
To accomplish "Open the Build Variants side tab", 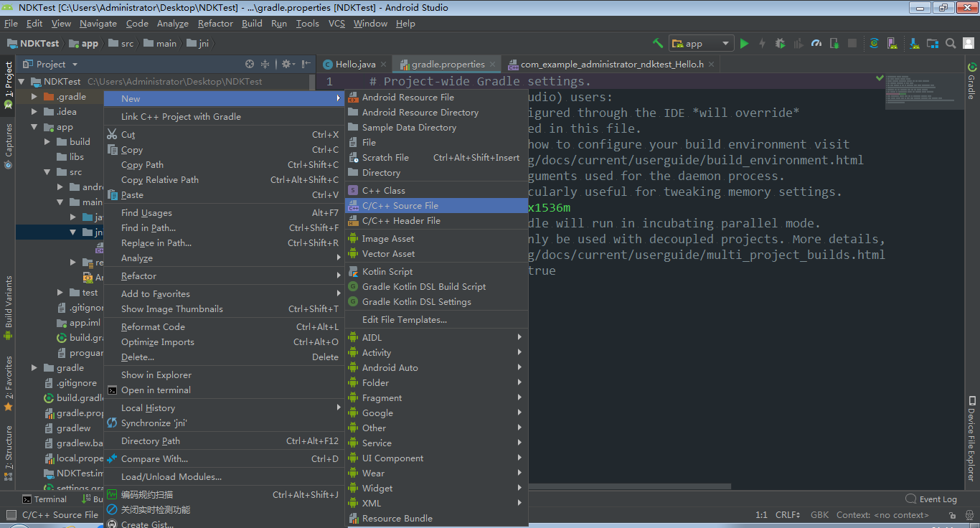I will pyautogui.click(x=9, y=307).
